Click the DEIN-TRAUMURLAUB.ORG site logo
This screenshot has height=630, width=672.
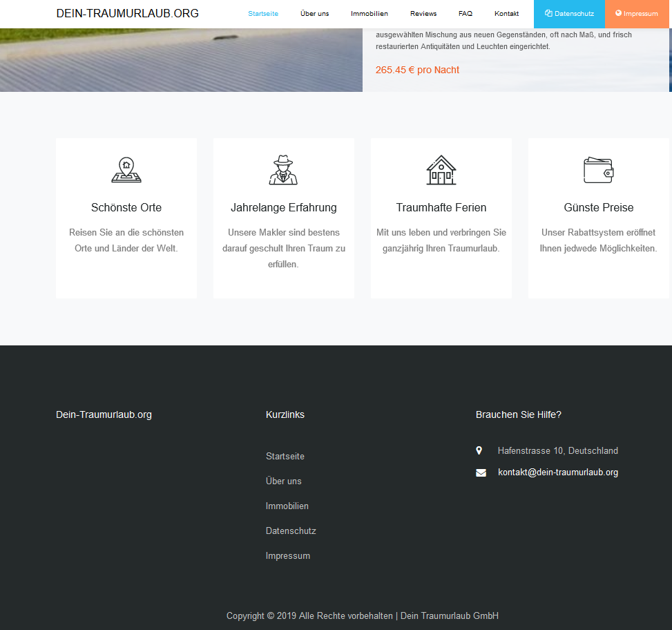(x=127, y=13)
